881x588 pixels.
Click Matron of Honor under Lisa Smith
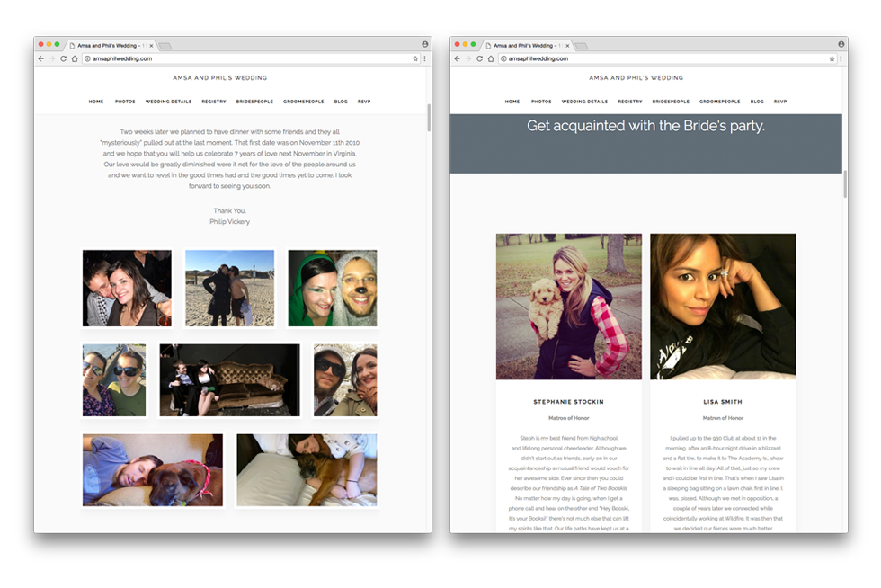[723, 418]
